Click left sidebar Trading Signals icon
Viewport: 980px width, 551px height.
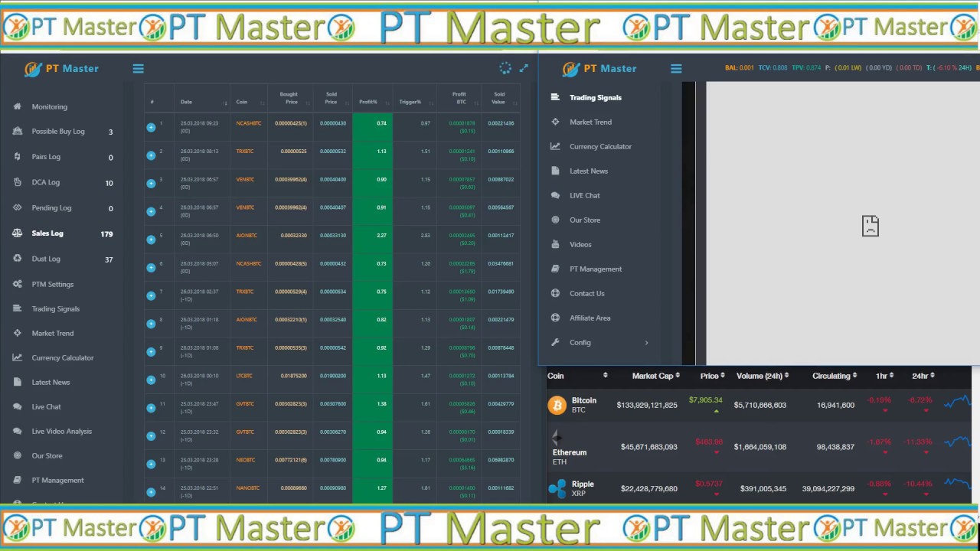coord(17,308)
